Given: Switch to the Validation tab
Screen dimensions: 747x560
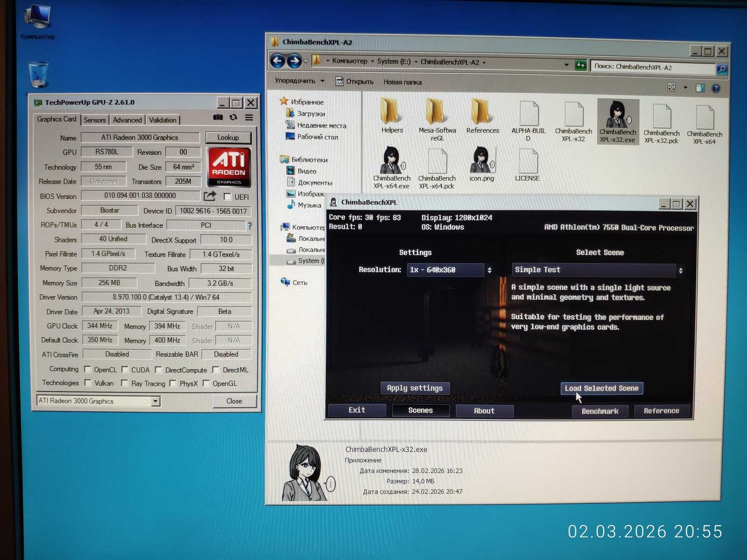Looking at the screenshot, I should [x=162, y=120].
